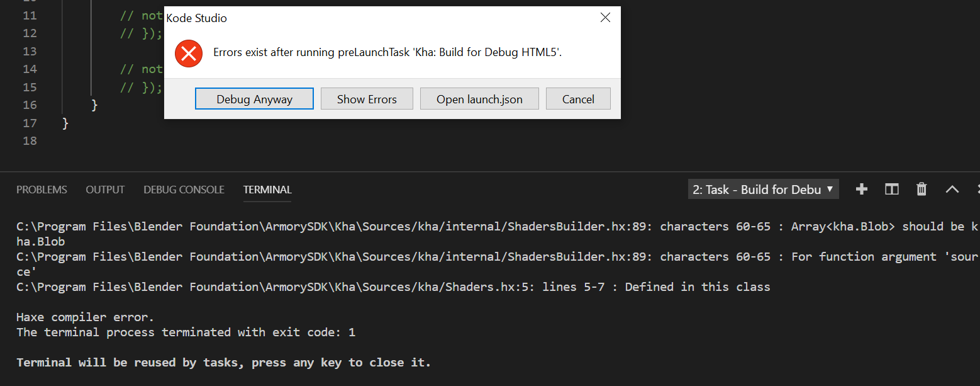Click the red error icon in the dialog
This screenshot has height=386, width=980.
[188, 53]
